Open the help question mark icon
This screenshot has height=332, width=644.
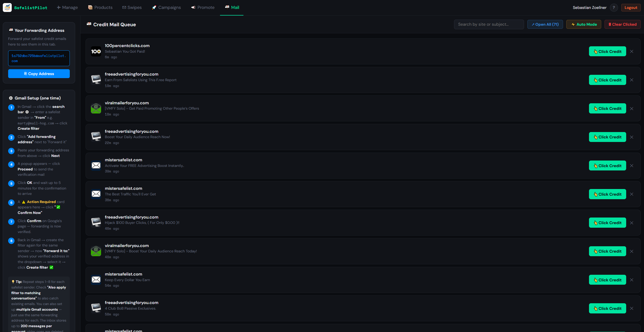tap(614, 7)
